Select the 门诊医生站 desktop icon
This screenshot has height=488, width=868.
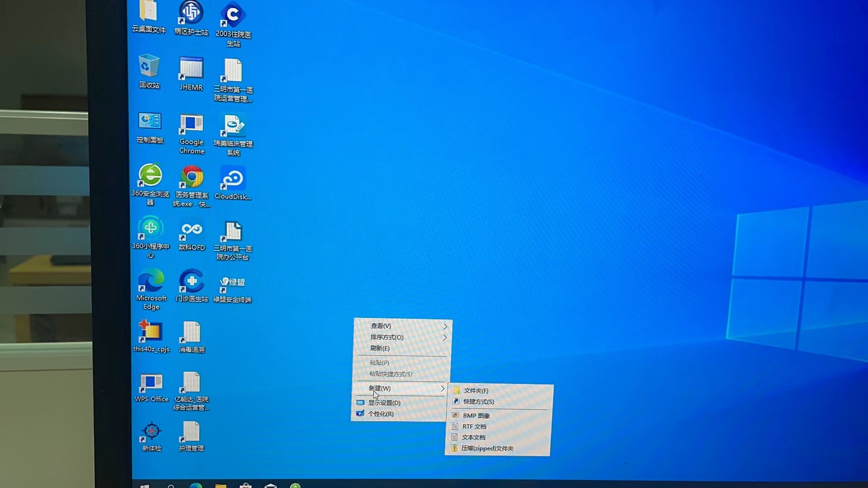pyautogui.click(x=192, y=282)
